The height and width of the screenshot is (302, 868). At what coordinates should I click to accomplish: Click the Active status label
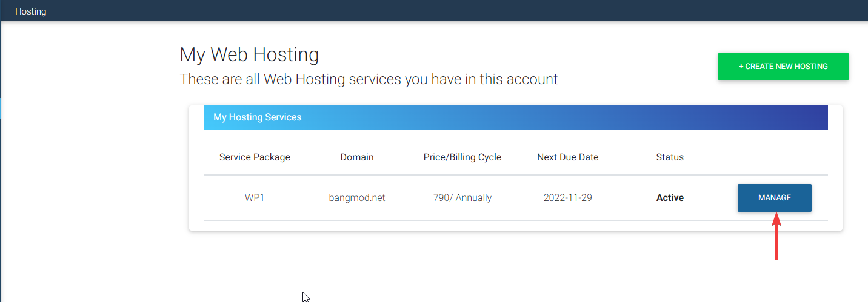(670, 198)
